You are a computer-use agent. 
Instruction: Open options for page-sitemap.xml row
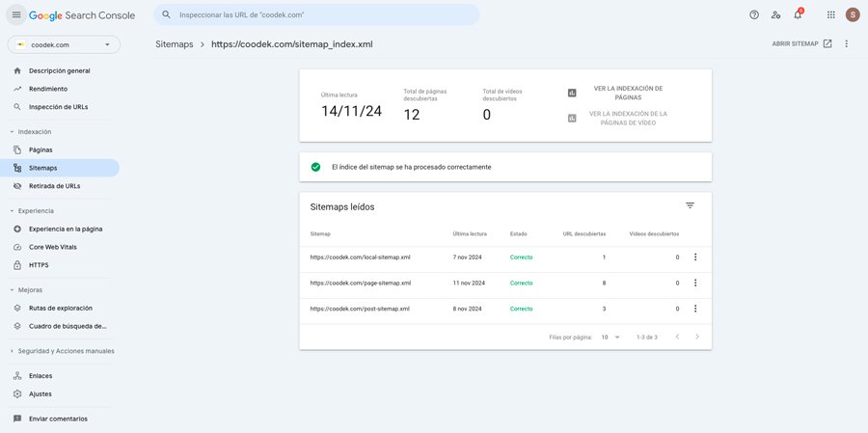695,283
